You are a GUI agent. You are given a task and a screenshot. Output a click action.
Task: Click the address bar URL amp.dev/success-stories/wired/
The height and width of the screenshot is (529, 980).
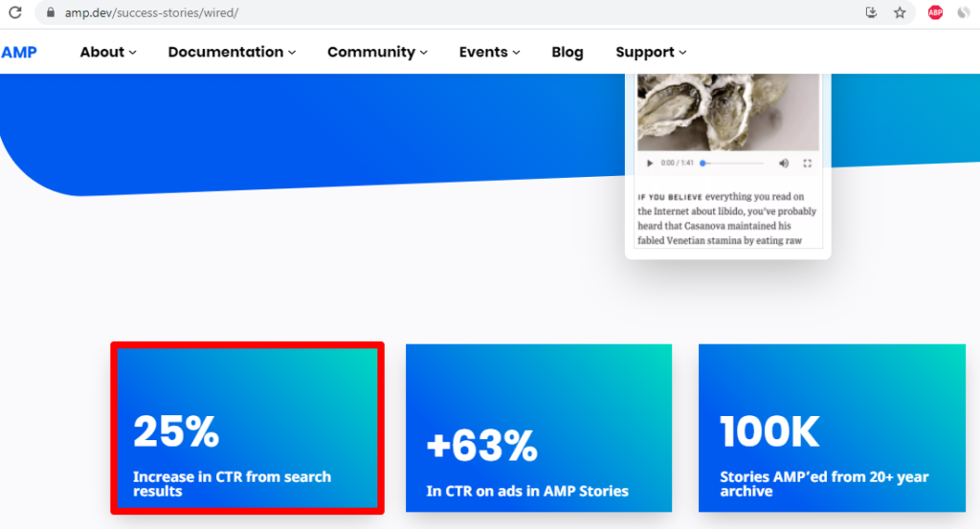pyautogui.click(x=151, y=12)
